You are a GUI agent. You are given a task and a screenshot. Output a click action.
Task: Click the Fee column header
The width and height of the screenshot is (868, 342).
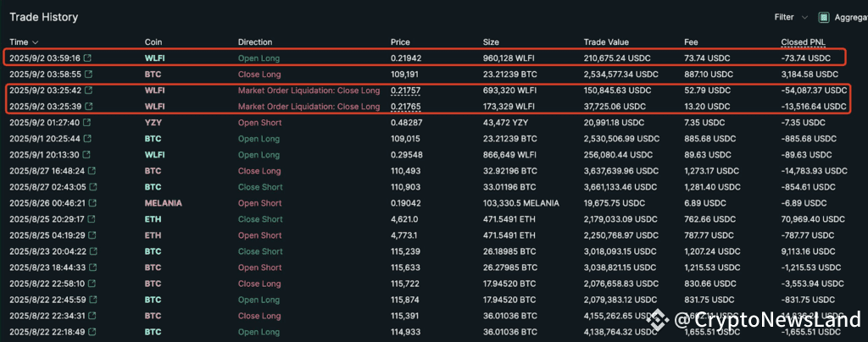click(x=692, y=42)
